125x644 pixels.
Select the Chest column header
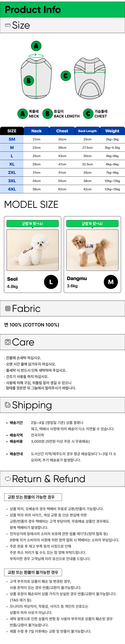[62, 131]
